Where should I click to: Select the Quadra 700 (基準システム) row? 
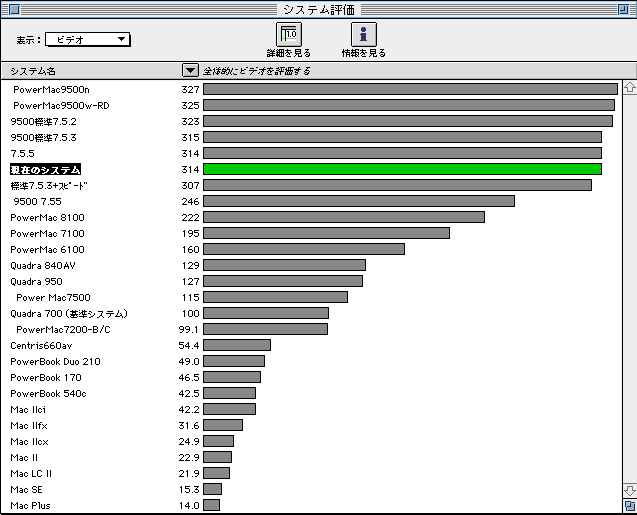pyautogui.click(x=311, y=313)
